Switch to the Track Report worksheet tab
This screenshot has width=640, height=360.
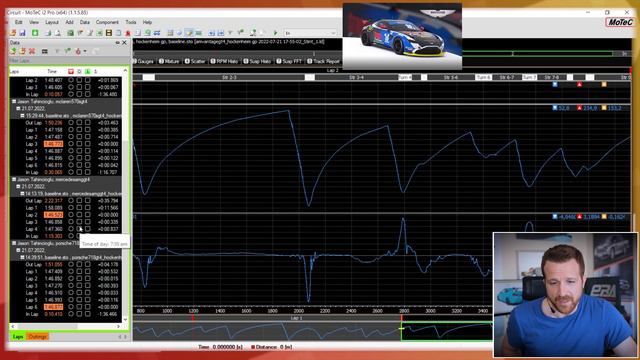coord(323,61)
